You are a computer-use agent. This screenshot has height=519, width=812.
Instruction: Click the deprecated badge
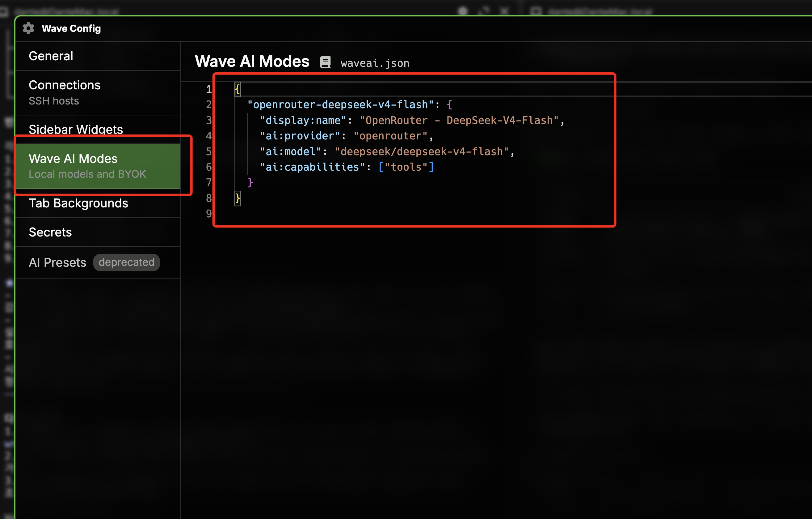(126, 262)
